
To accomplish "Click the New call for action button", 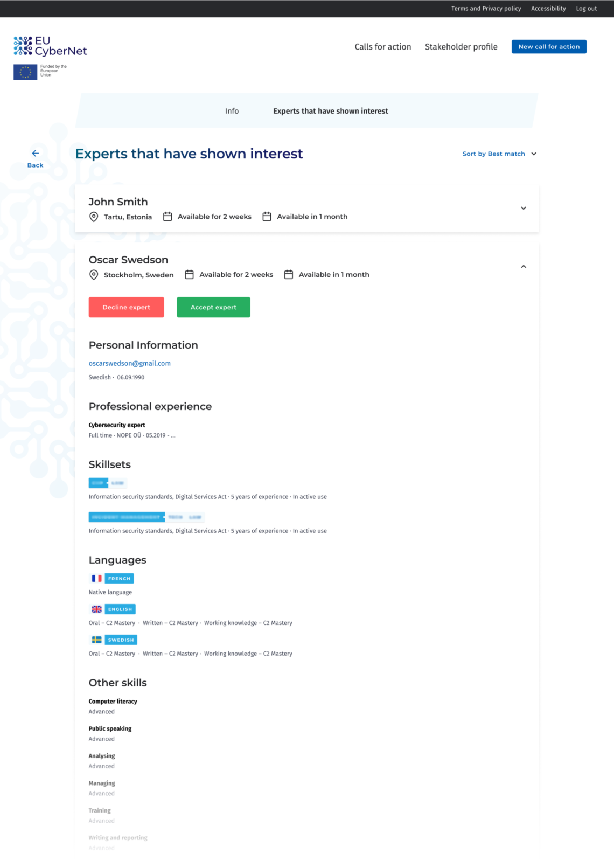I will point(549,47).
